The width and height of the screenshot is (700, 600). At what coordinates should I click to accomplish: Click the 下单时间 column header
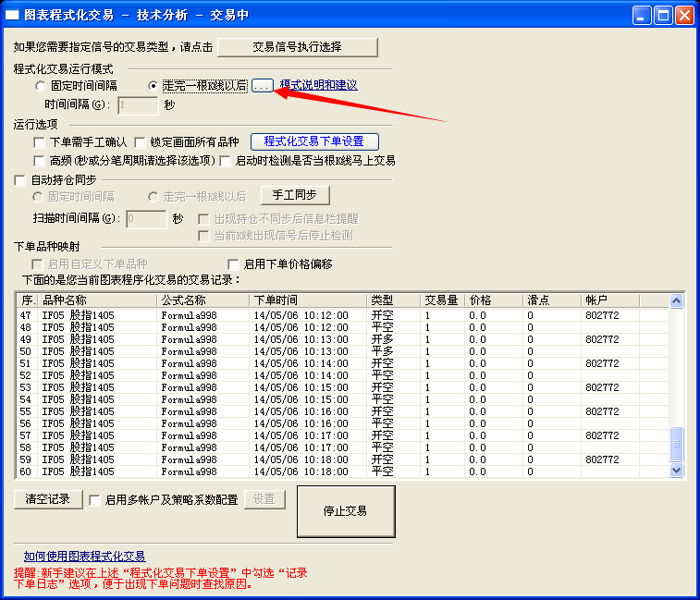click(x=308, y=300)
